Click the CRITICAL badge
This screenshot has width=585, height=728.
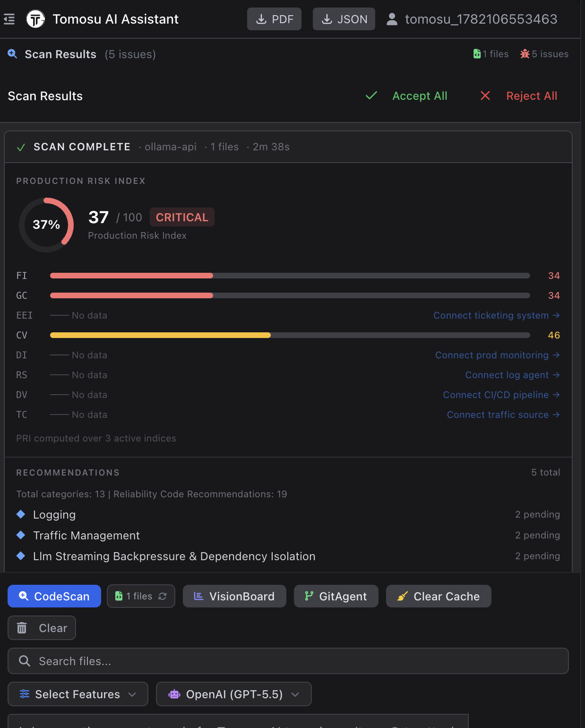[182, 217]
